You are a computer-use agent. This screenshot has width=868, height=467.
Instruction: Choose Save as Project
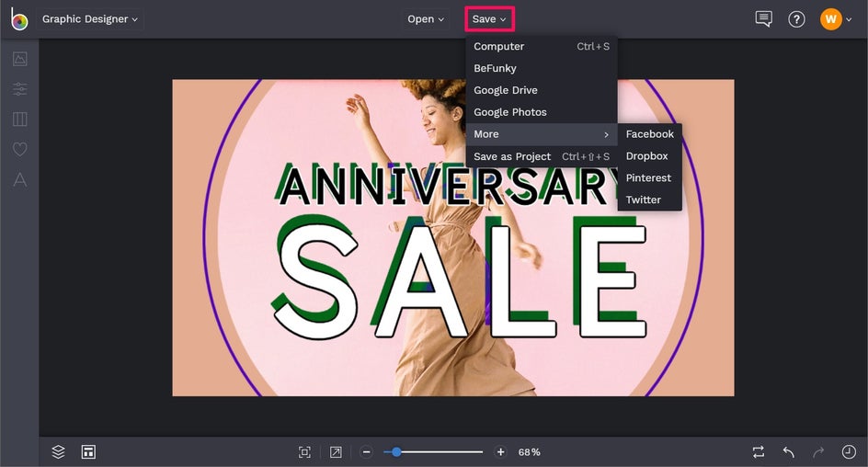(x=542, y=156)
